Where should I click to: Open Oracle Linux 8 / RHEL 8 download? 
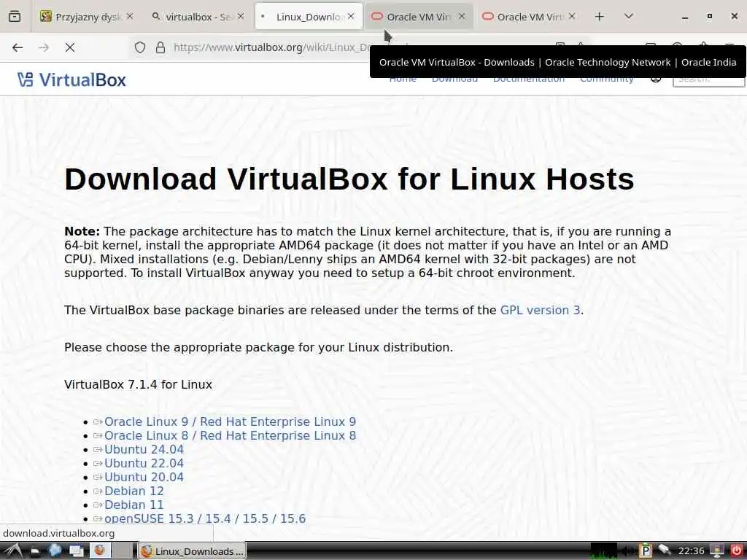pyautogui.click(x=230, y=436)
